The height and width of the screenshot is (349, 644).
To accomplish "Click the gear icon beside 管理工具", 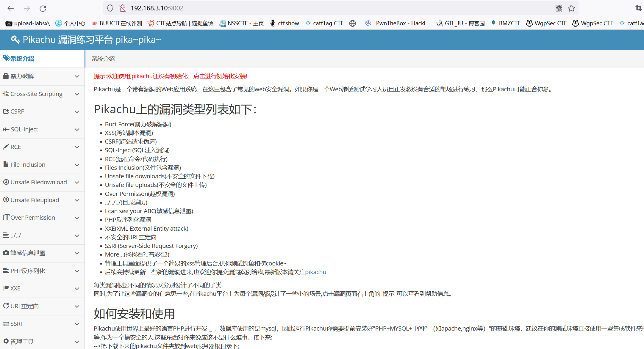I will 6,341.
